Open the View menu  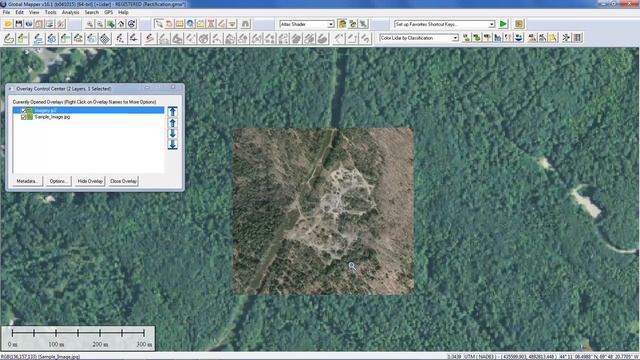coord(34,12)
